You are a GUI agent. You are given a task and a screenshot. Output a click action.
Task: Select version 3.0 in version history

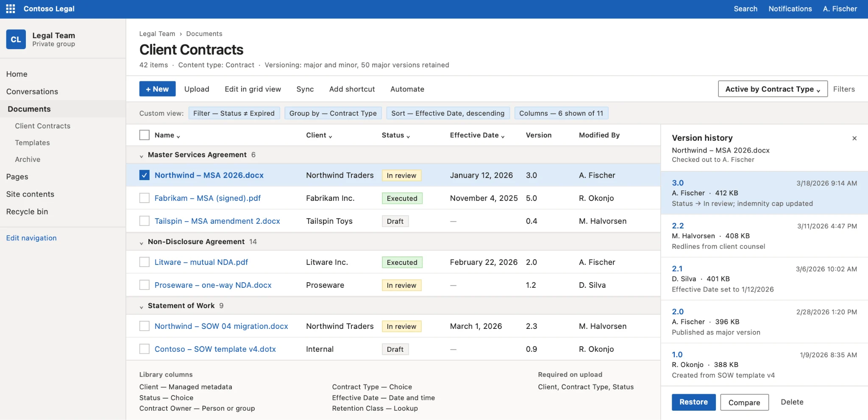click(x=764, y=193)
